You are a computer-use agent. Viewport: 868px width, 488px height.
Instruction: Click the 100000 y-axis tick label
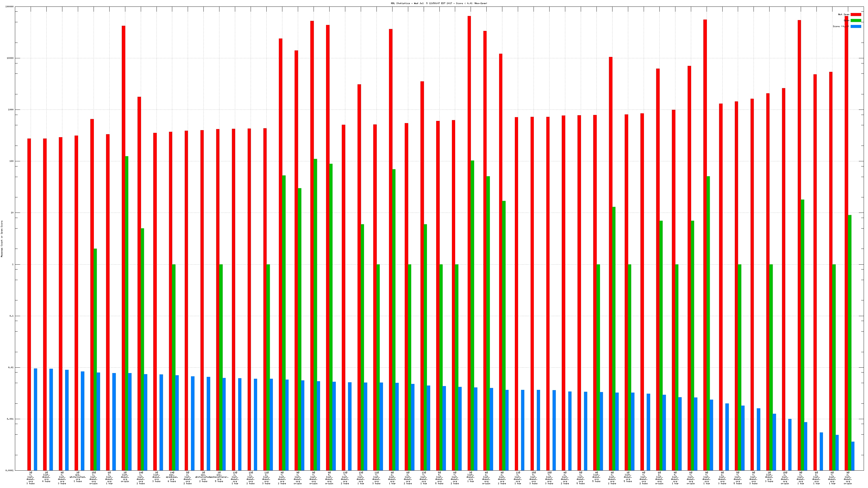pyautogui.click(x=10, y=7)
